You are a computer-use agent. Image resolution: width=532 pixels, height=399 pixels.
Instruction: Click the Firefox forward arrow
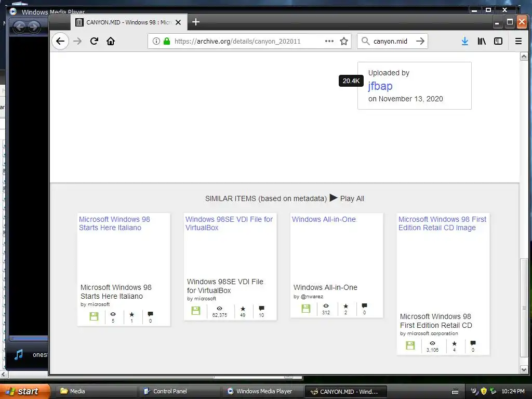click(x=78, y=42)
